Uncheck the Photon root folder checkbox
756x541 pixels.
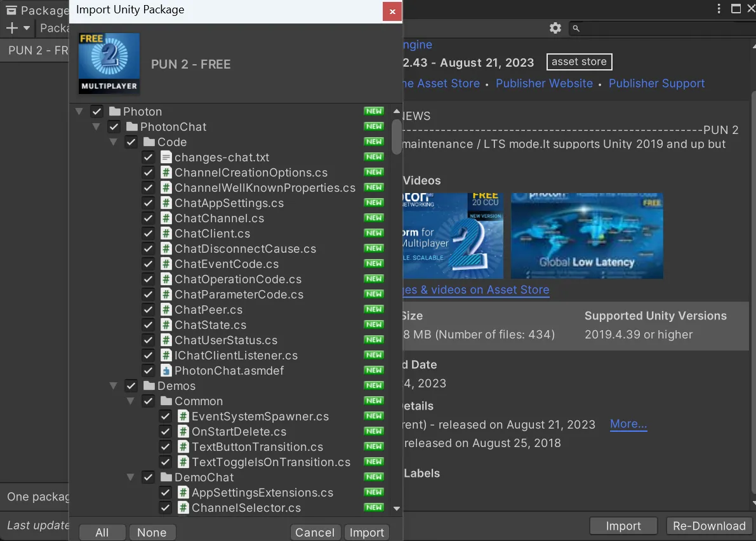pyautogui.click(x=97, y=111)
